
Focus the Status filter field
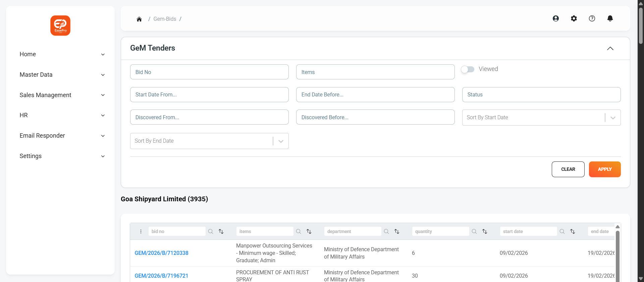[x=541, y=94]
